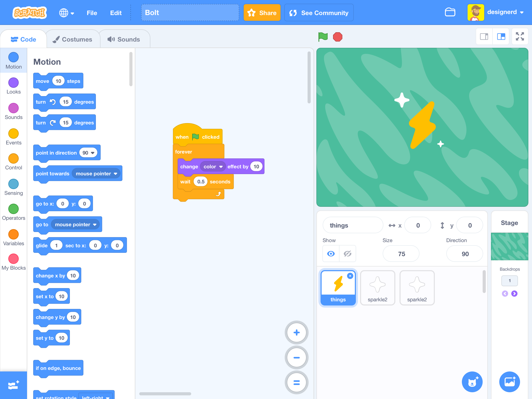532x399 pixels.
Task: Click the See Community button
Action: click(319, 13)
